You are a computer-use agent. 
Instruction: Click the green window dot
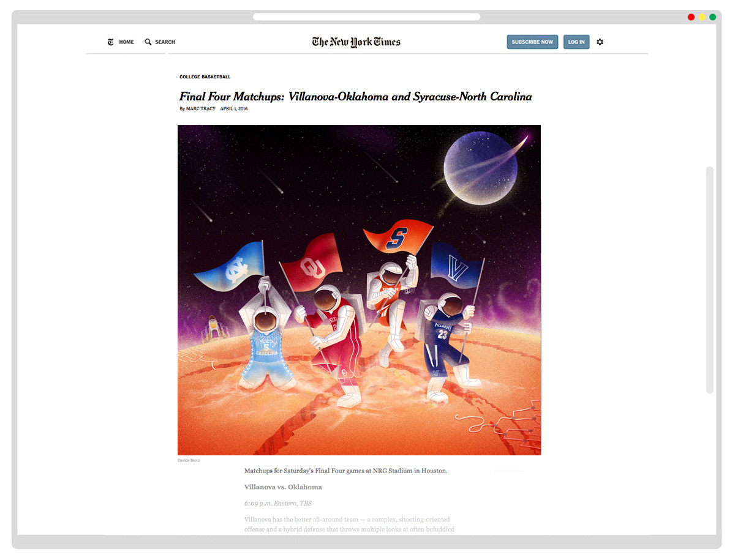(713, 17)
